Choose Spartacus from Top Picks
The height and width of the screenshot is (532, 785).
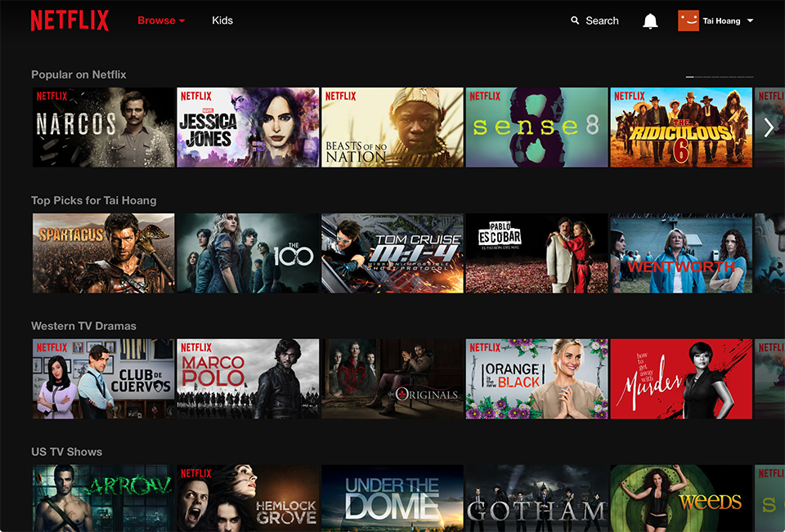[x=104, y=253]
